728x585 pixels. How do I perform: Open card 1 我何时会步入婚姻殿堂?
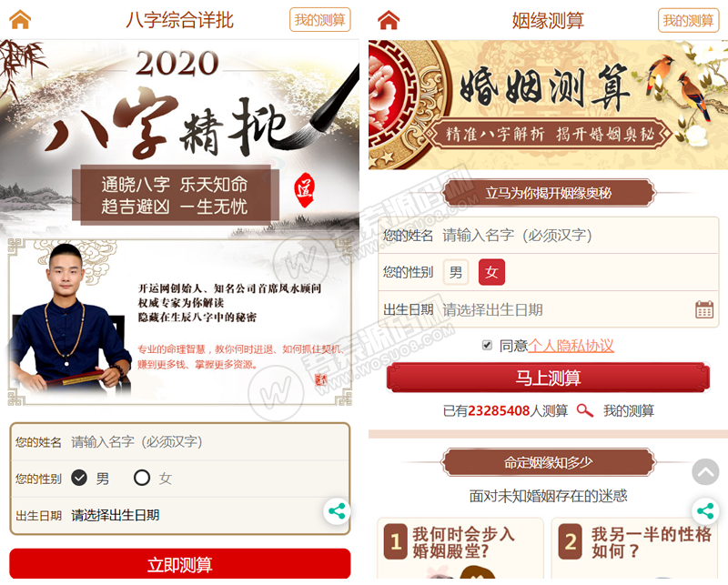460,549
